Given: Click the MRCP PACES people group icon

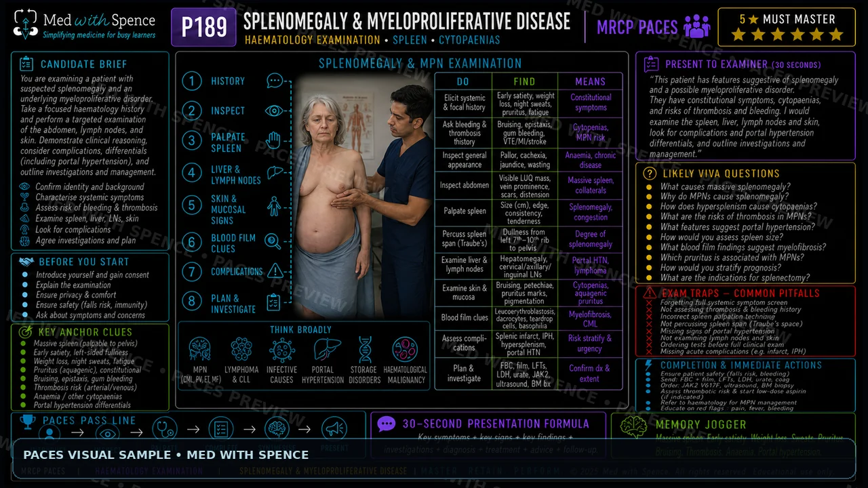Looking at the screenshot, I should coord(697,26).
